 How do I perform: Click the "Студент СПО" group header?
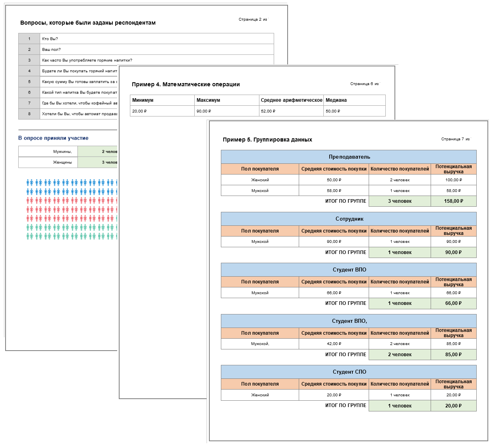click(x=349, y=372)
